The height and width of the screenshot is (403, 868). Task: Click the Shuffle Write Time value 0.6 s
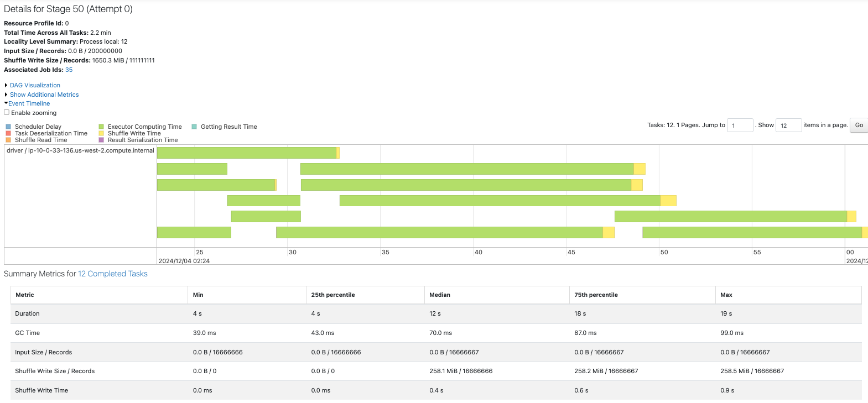581,390
